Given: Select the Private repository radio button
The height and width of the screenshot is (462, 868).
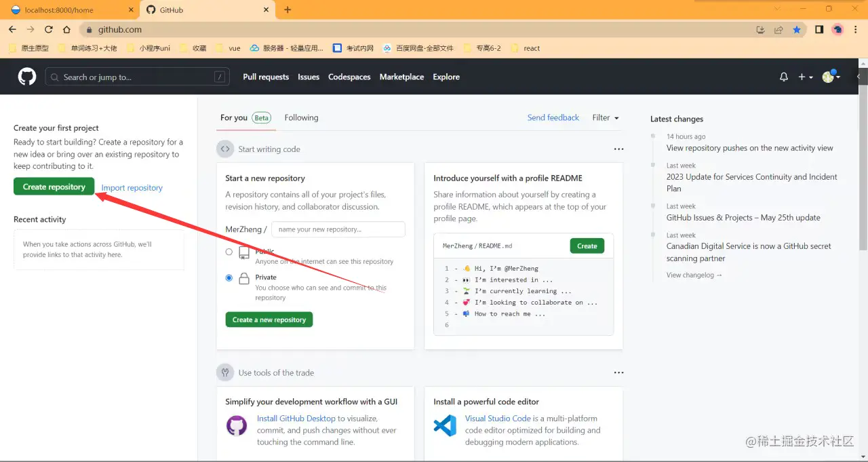Looking at the screenshot, I should (x=229, y=277).
